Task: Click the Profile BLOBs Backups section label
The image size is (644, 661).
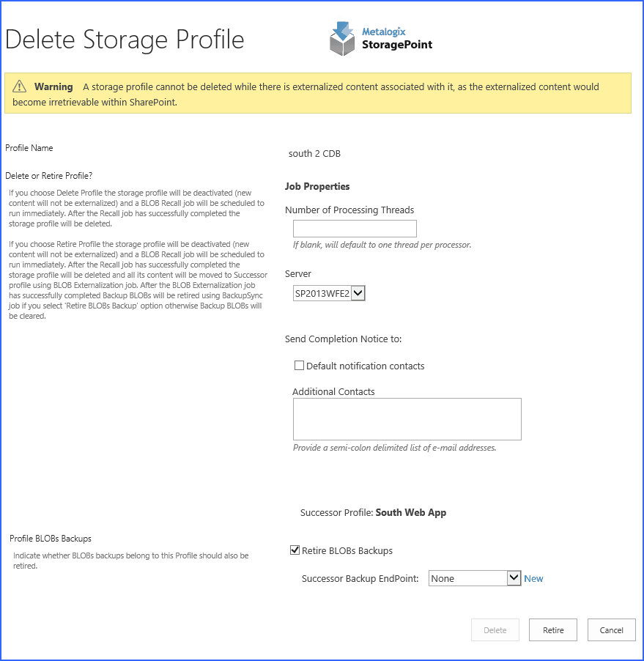Action: tap(51, 539)
